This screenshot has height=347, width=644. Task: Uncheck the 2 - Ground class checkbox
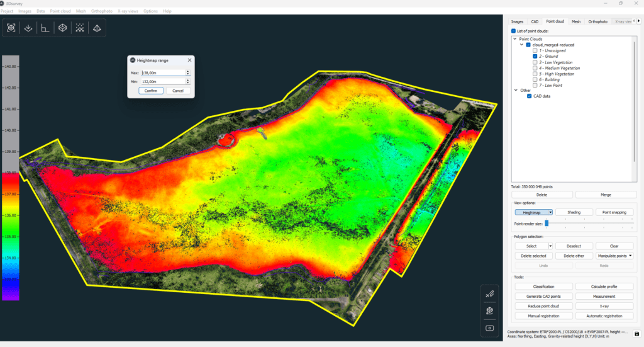pos(535,56)
